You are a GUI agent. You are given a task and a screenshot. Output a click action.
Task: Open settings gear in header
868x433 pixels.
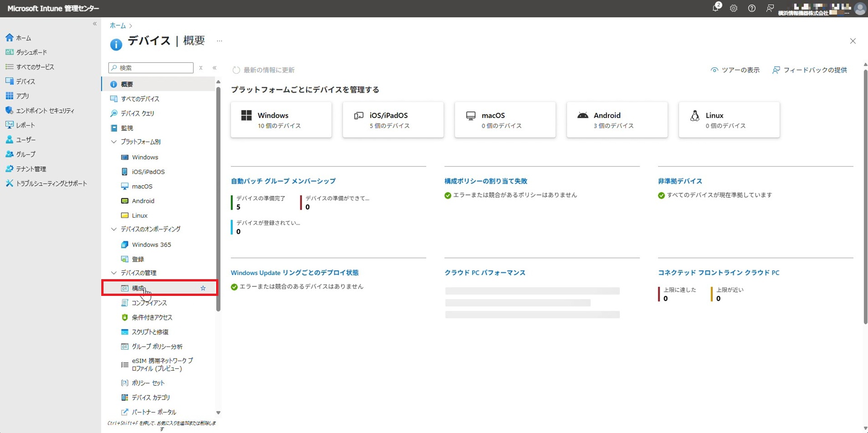pyautogui.click(x=734, y=8)
